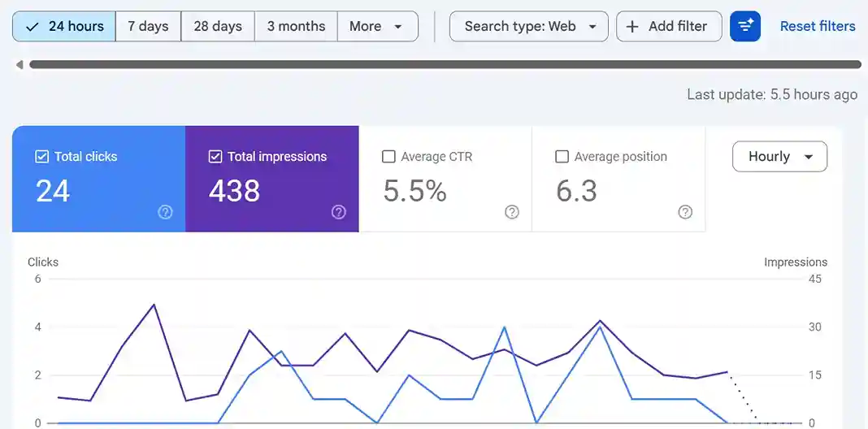
Task: Click the Add filter button
Action: [669, 26]
